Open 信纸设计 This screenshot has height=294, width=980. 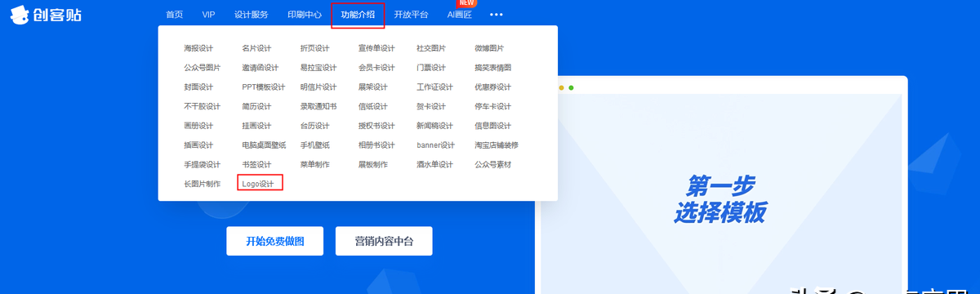click(372, 107)
